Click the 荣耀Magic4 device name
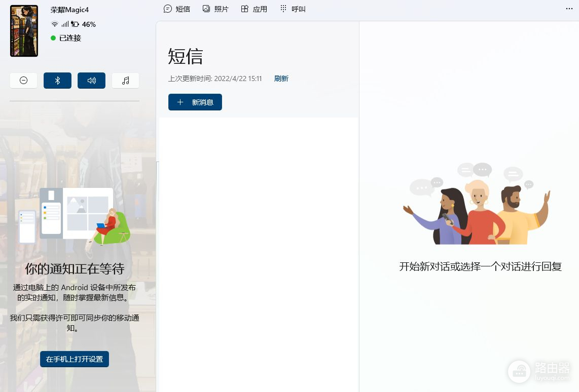This screenshot has width=579, height=392. point(69,10)
